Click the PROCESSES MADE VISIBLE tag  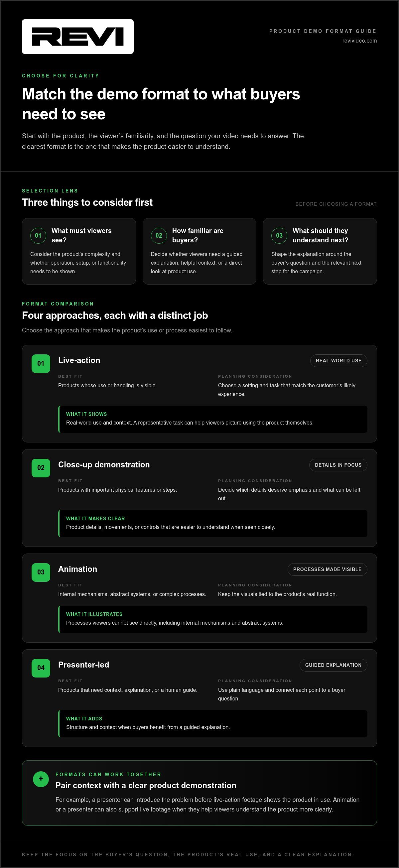click(327, 569)
